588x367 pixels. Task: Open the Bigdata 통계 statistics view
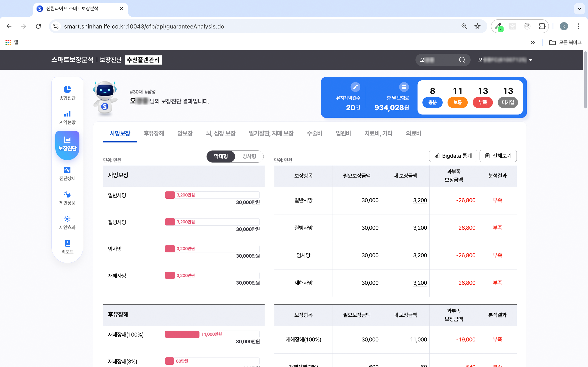point(453,156)
